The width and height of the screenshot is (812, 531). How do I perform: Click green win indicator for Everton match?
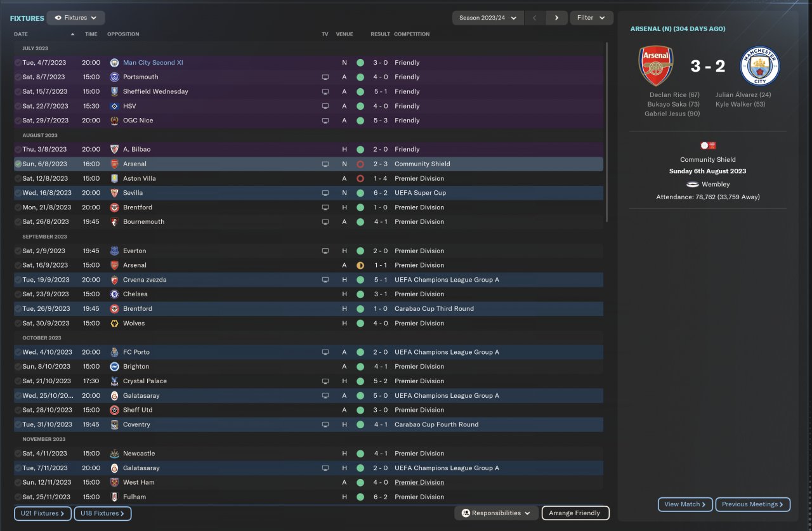pyautogui.click(x=360, y=251)
